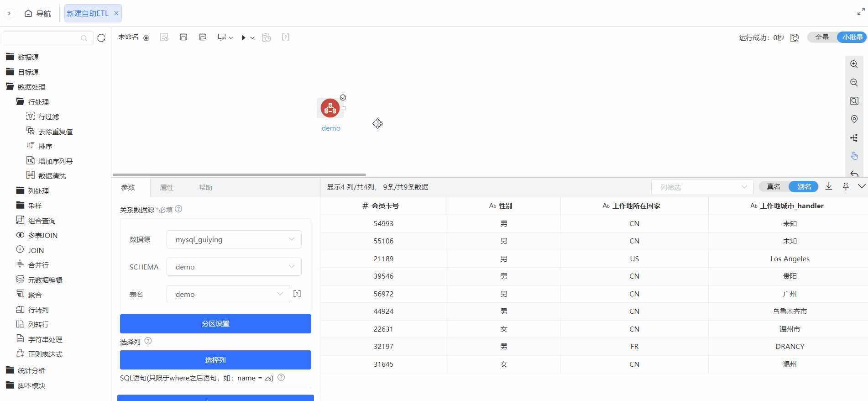Click the refresh icon beside search box
Viewport: 868px width, 401px height.
click(x=101, y=38)
